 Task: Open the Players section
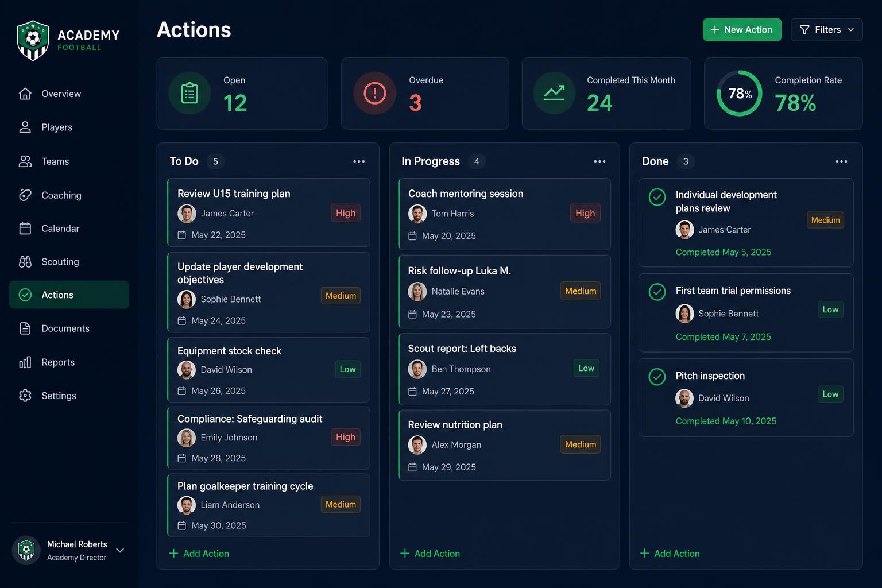[x=69, y=127]
